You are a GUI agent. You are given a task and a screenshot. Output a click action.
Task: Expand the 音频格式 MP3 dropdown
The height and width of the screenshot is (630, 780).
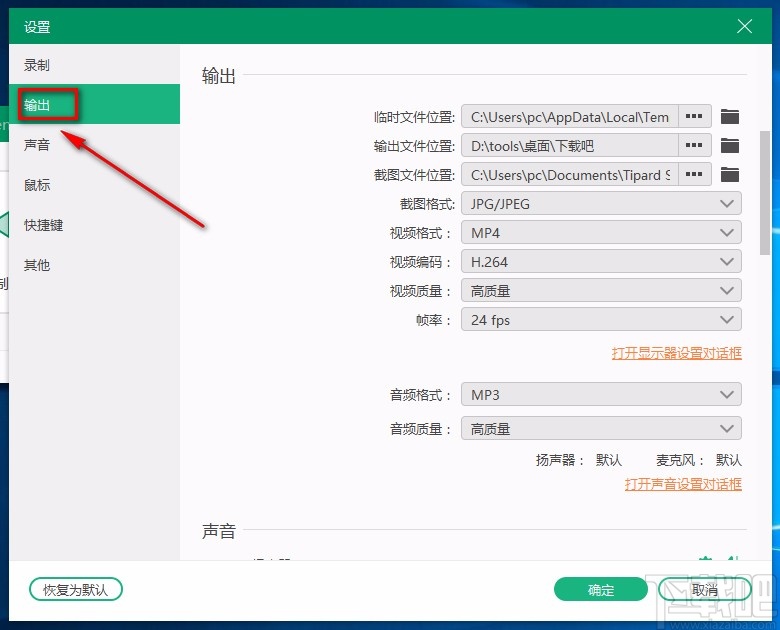tap(601, 395)
